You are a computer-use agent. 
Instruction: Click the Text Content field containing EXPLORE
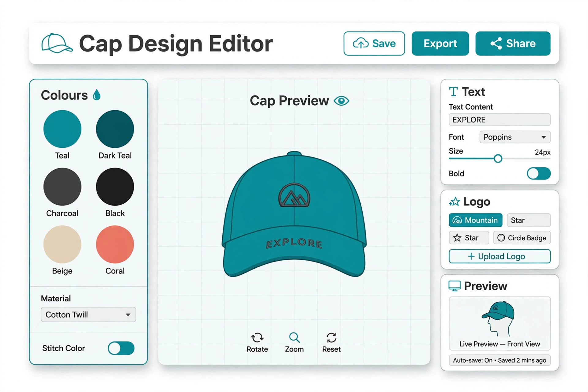499,120
